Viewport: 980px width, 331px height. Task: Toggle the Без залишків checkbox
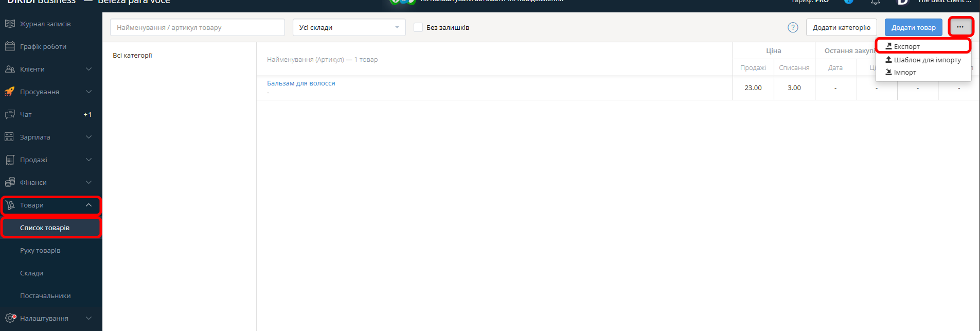pos(418,27)
